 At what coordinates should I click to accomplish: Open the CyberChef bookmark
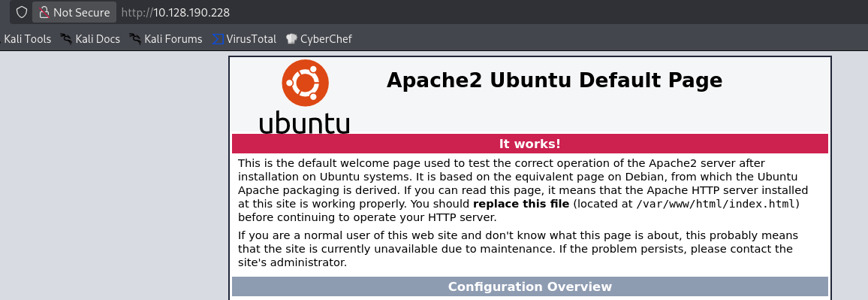[319, 39]
